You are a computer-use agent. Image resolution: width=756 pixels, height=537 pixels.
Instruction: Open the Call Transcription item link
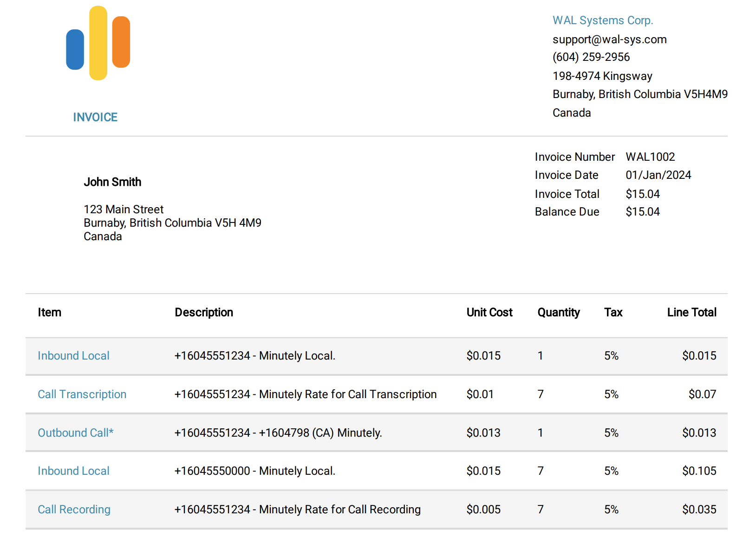[x=82, y=394]
